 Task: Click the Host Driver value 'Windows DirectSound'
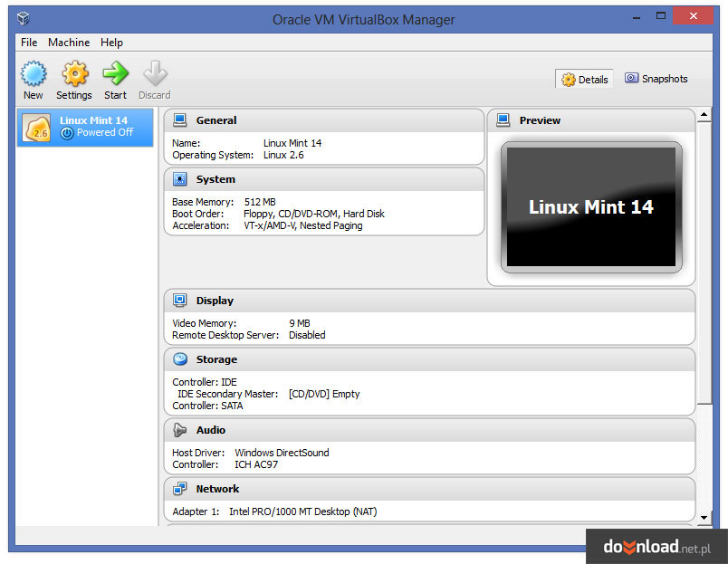[x=282, y=453]
